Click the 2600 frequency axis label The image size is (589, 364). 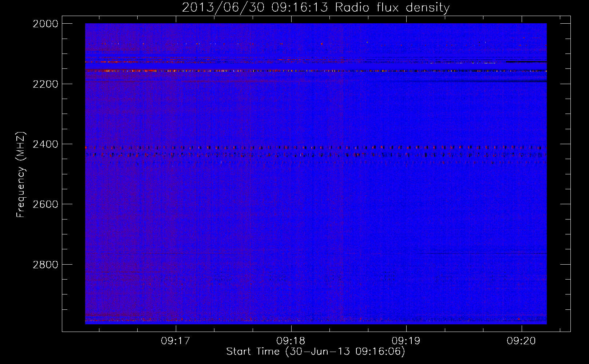point(46,204)
